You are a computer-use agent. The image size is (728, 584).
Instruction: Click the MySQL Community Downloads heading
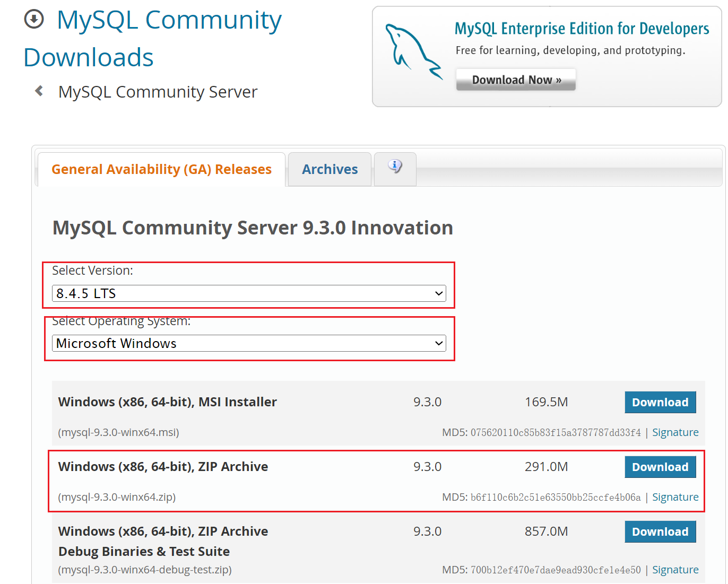click(153, 38)
